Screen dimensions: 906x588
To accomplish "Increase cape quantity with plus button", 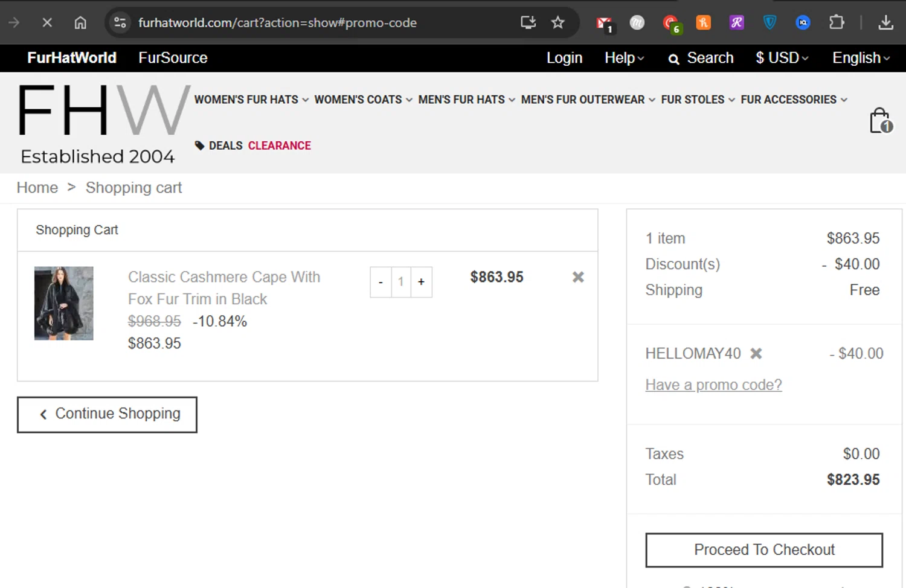I will pos(421,282).
